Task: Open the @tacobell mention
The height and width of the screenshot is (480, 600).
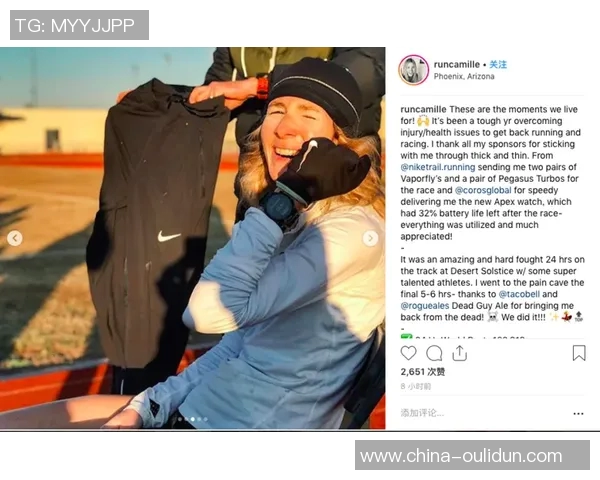Action: pos(519,294)
